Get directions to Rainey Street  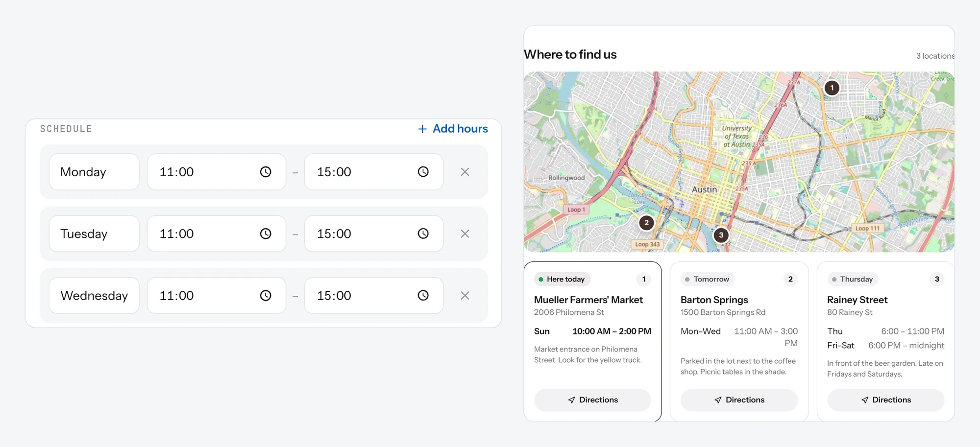[885, 400]
